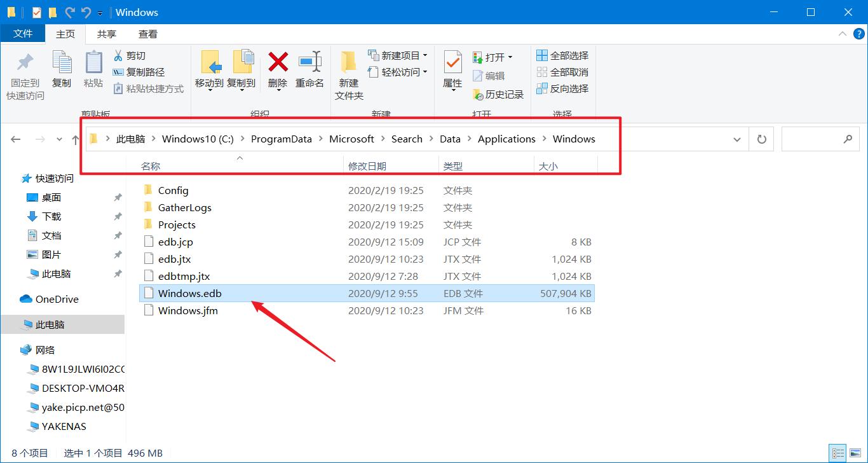Click the Cut (剪切) scissors icon
Viewport: 868px width, 463px height.
pos(118,56)
